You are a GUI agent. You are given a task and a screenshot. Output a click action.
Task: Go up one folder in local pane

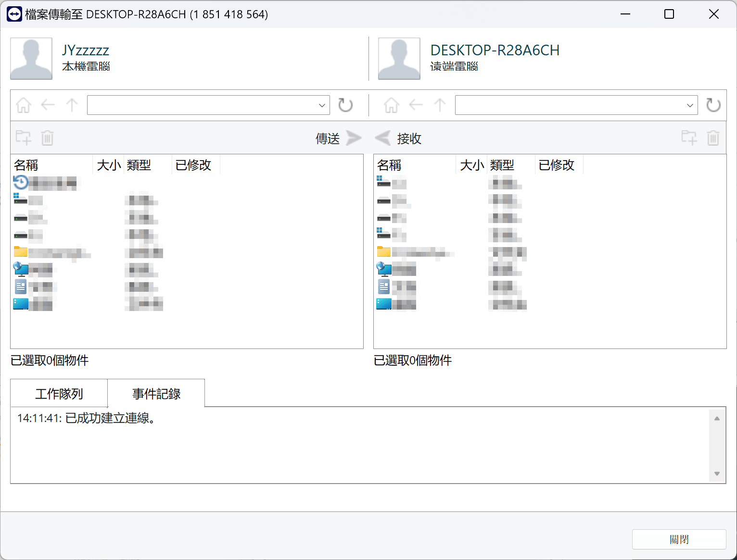coord(72,105)
